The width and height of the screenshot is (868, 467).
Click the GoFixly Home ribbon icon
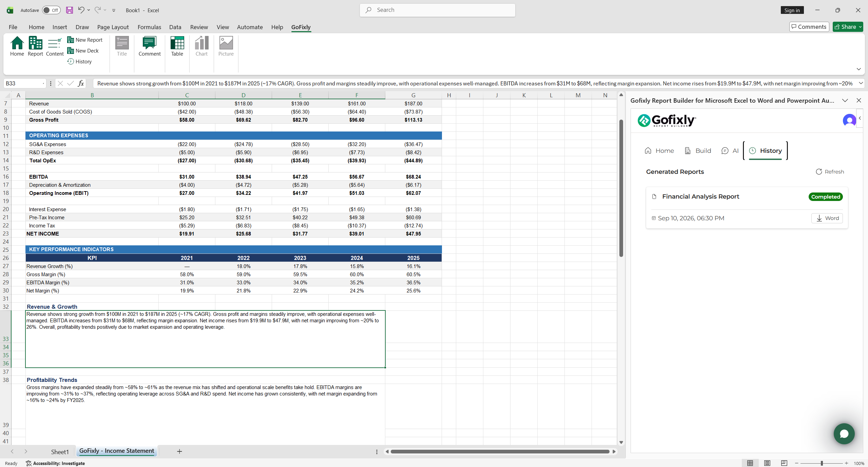tap(17, 46)
